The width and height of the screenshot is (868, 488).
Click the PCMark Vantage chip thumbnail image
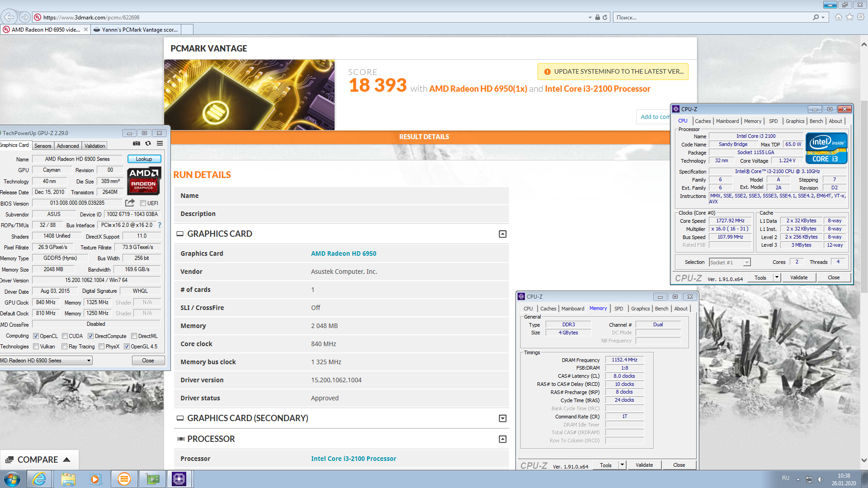point(250,95)
